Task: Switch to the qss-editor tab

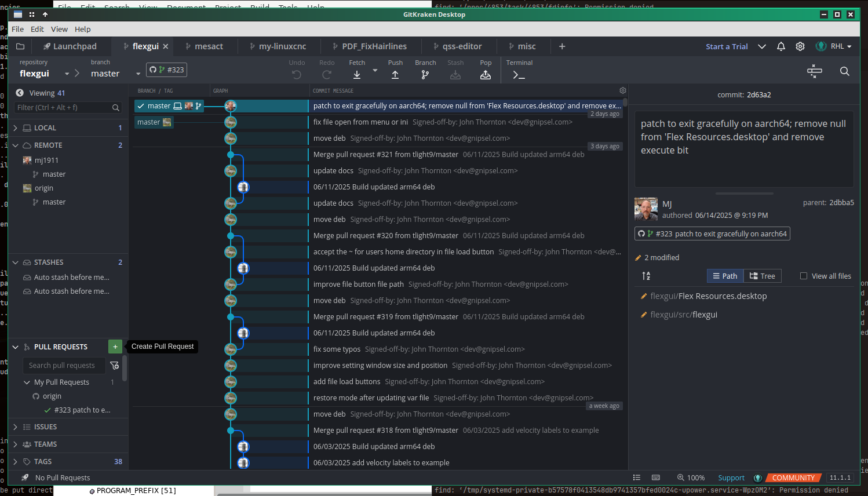Action: point(458,46)
